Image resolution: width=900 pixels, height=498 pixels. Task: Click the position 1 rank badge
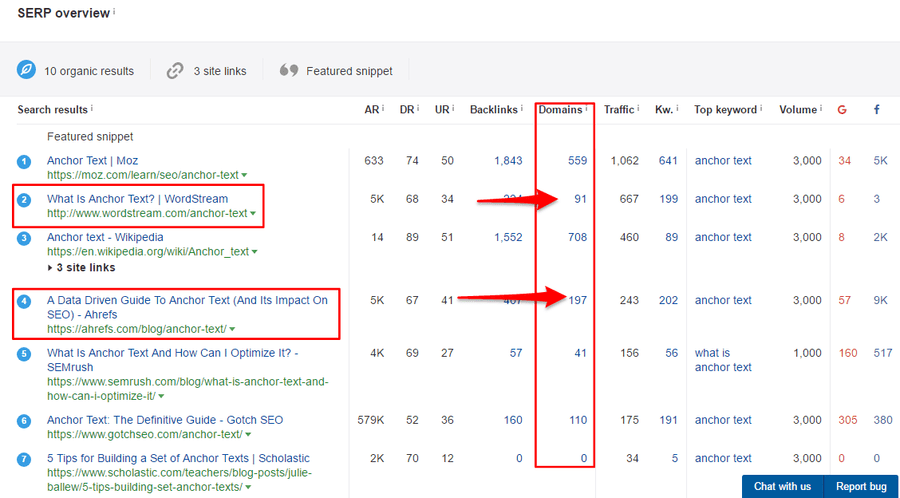pos(24,161)
